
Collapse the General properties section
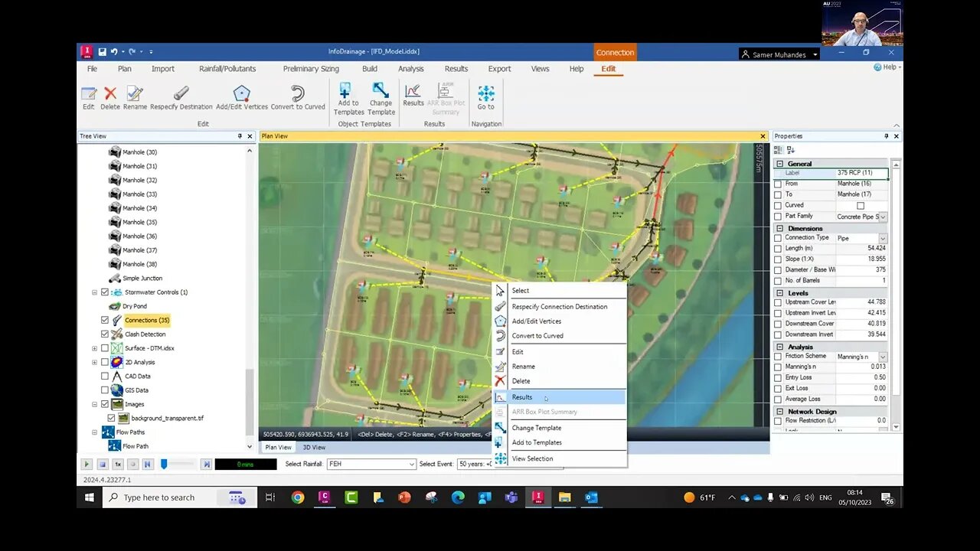coord(779,164)
